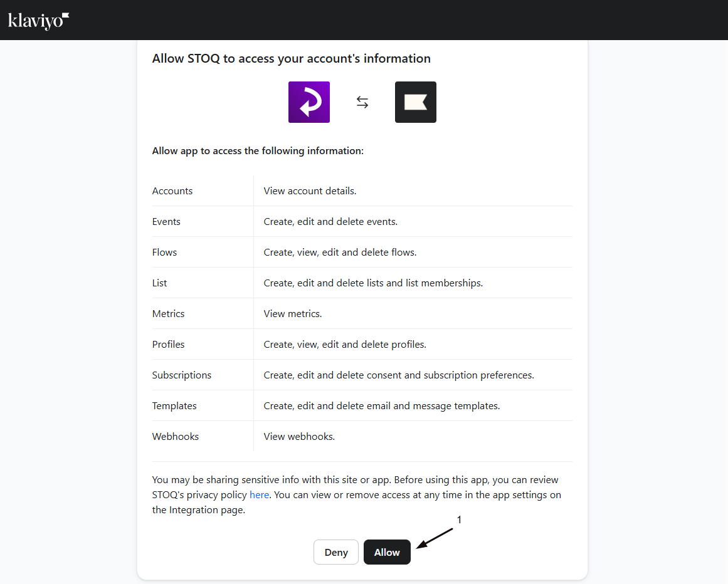Viewport: 728px width, 584px height.
Task: Select the 'Webhooks' scope label
Action: point(176,437)
